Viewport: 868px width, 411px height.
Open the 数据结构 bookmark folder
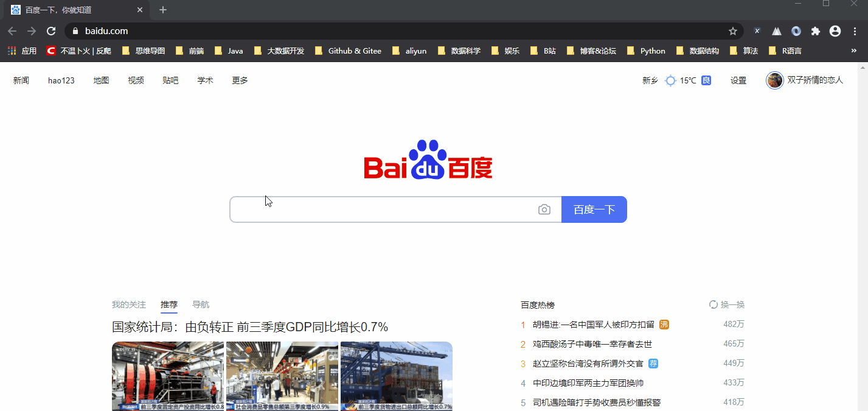coord(698,51)
